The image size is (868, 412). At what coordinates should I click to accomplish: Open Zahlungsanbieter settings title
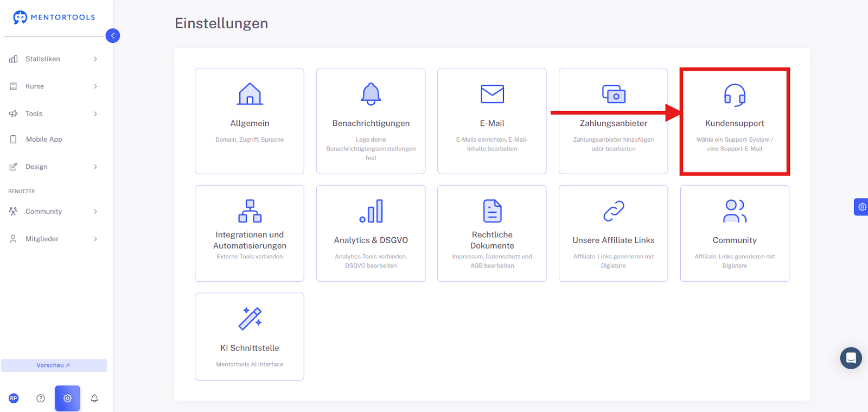[x=614, y=123]
